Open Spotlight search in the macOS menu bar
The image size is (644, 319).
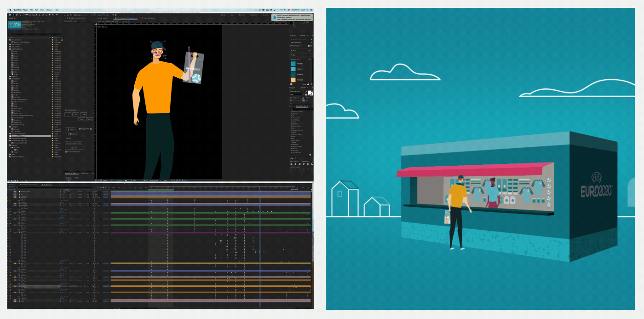coord(307,10)
